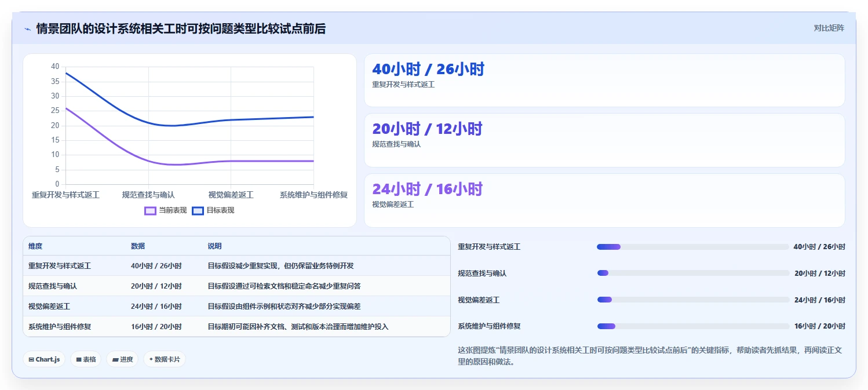Image resolution: width=868 pixels, height=390 pixels.
Task: Click the y-axis value 40
Action: (x=55, y=67)
